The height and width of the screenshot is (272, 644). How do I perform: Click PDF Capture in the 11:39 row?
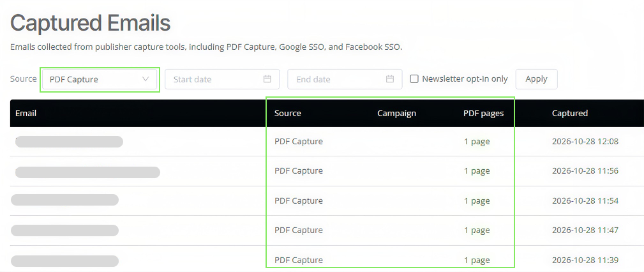pyautogui.click(x=299, y=260)
